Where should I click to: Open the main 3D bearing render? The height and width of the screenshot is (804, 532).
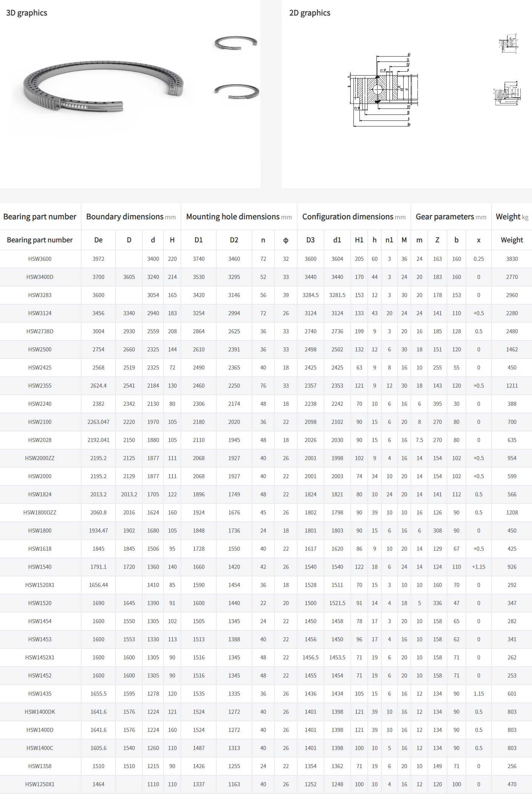click(103, 86)
